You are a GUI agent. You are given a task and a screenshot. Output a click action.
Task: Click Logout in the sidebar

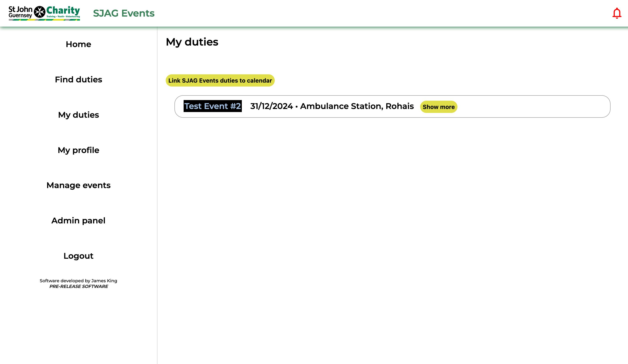[78, 256]
